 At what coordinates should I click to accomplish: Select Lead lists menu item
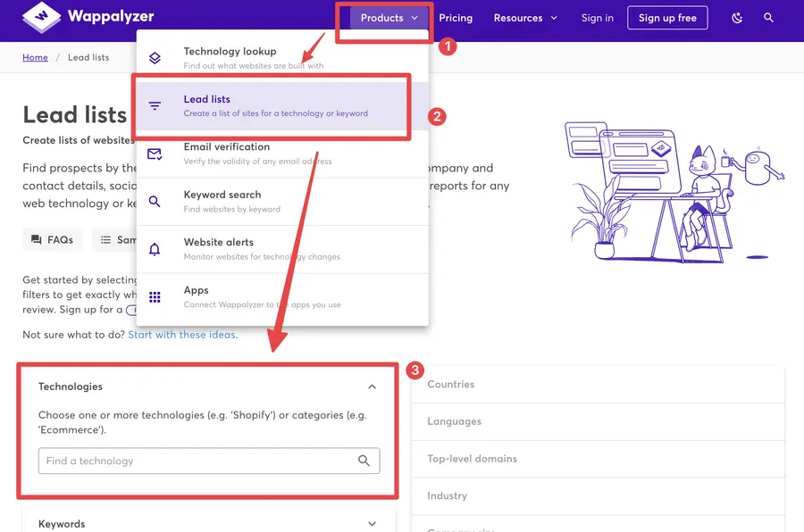tap(282, 106)
